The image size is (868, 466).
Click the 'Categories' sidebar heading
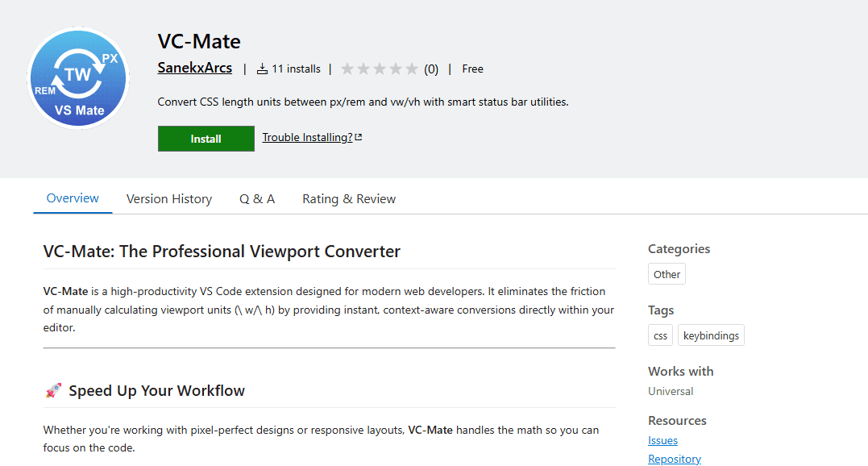(x=679, y=249)
